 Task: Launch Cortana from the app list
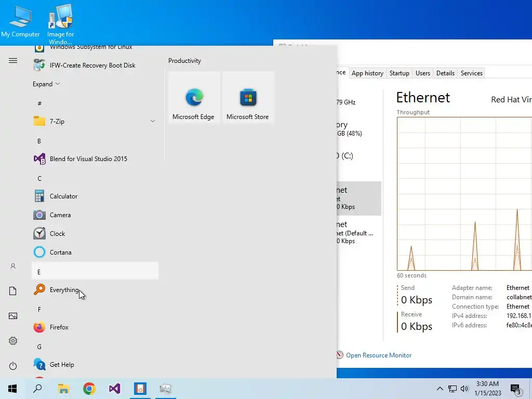click(x=95, y=252)
